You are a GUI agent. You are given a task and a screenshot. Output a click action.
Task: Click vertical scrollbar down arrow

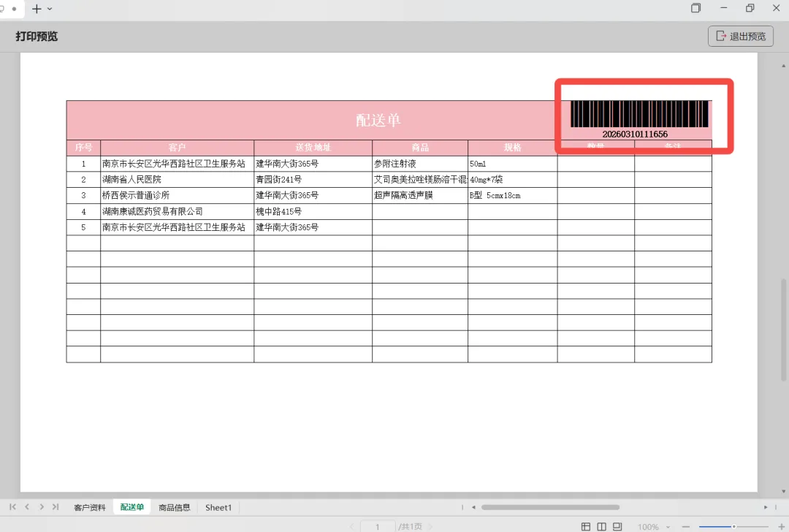[x=783, y=491]
